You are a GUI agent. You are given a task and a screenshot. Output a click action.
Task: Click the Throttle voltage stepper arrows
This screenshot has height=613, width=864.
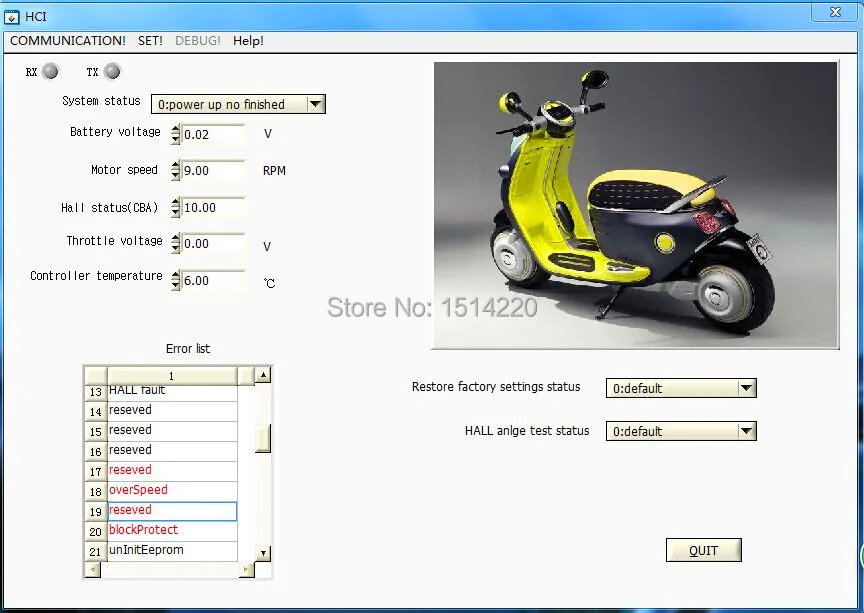[x=175, y=243]
